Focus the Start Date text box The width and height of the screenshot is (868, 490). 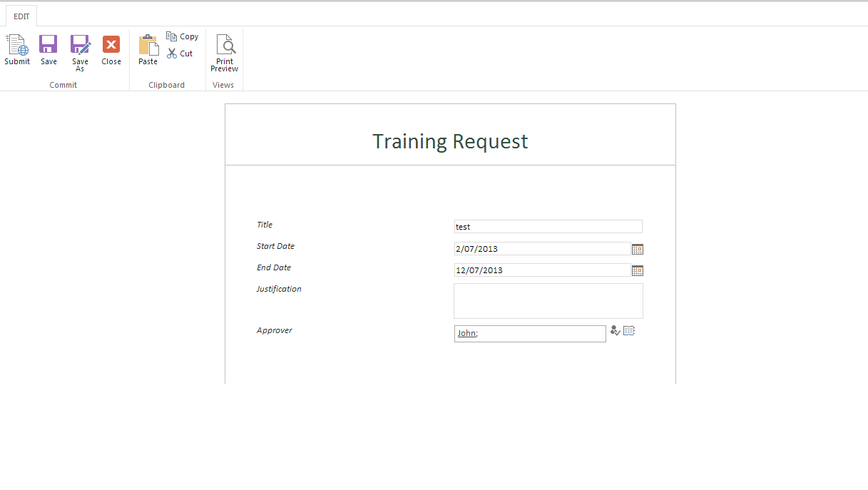[x=541, y=249]
